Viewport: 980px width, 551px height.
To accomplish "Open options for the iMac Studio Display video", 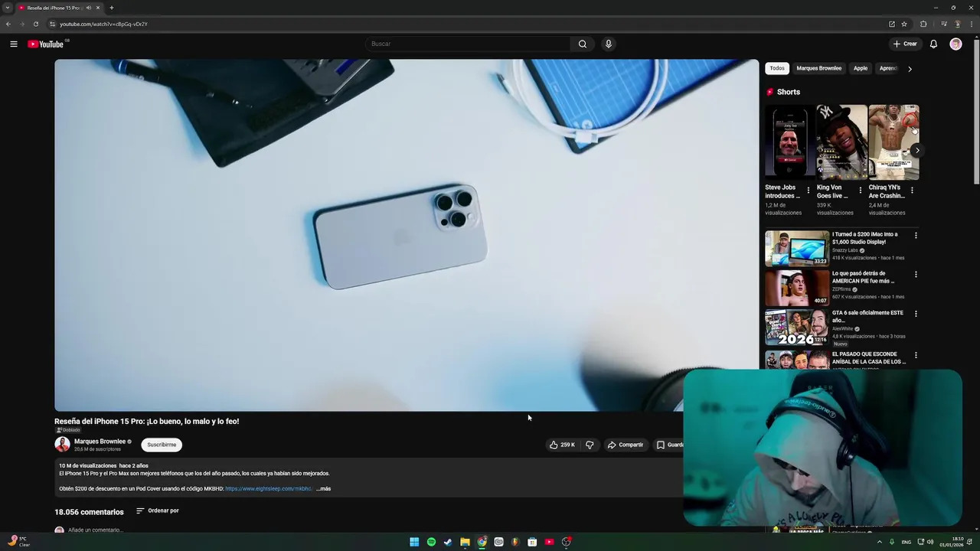I will [x=916, y=236].
